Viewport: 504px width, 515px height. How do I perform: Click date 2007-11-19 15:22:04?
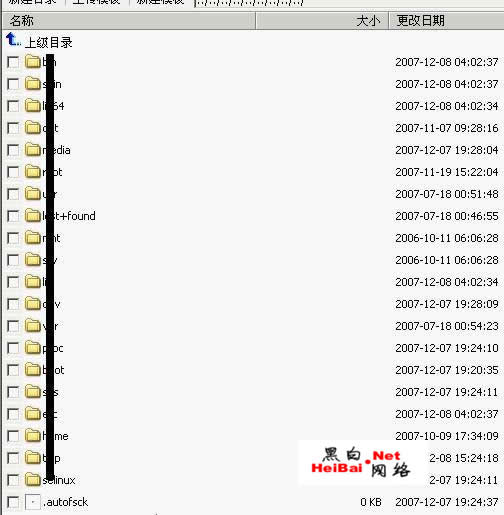click(x=447, y=172)
